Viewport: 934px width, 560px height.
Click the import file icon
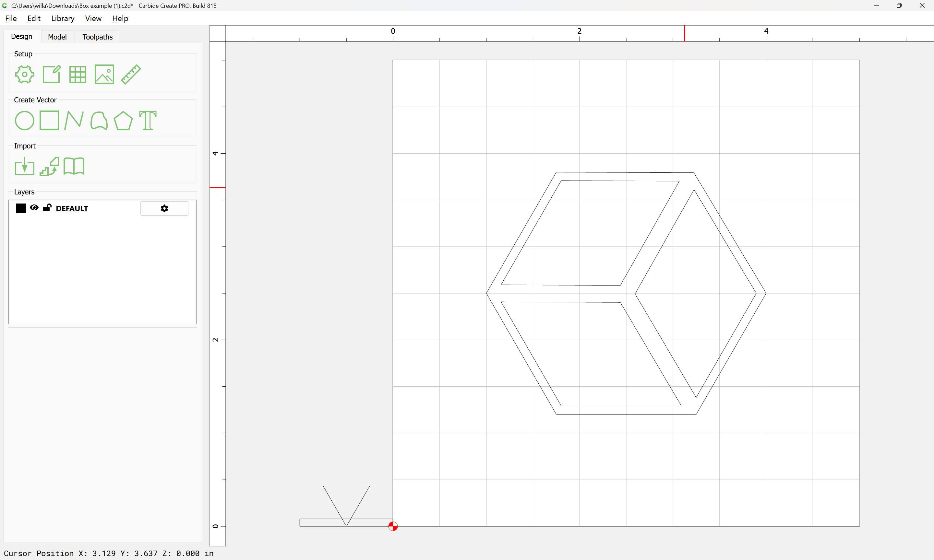pos(25,166)
